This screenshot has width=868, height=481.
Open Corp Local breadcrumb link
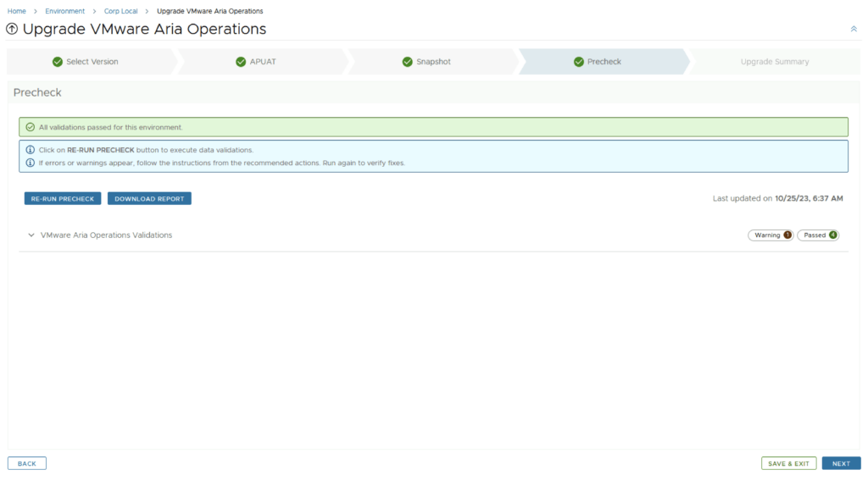[120, 11]
